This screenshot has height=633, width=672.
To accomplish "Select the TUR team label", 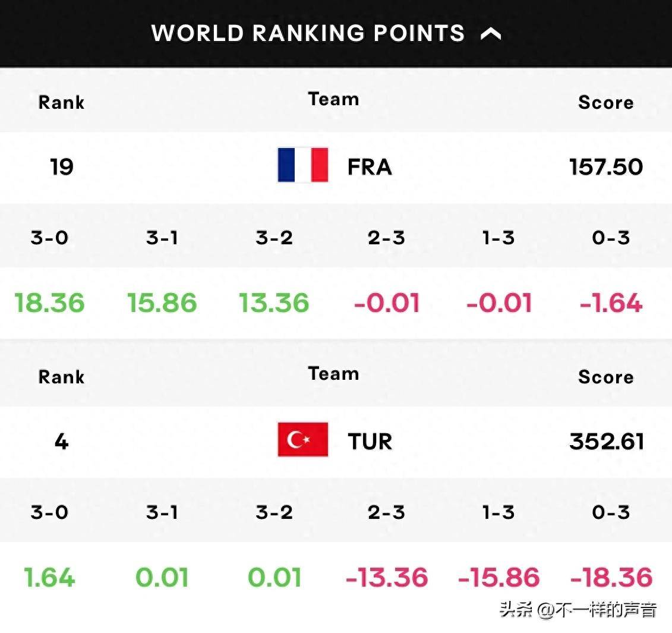I will tap(370, 441).
